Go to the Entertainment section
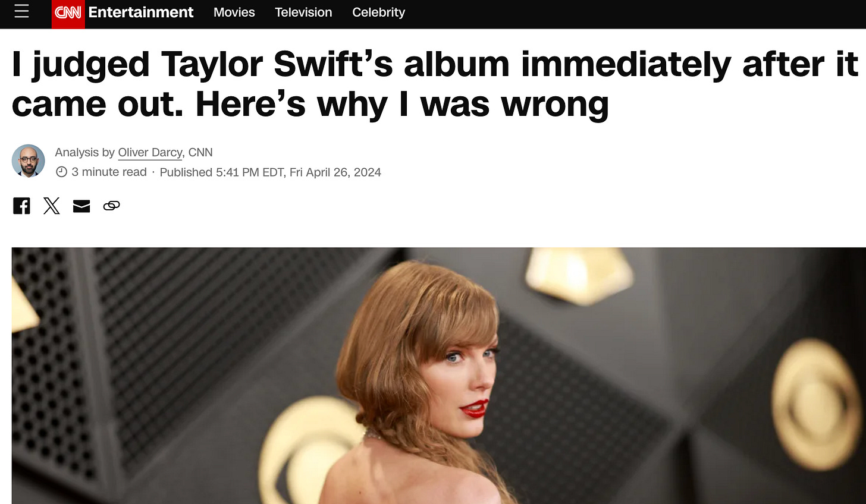The image size is (866, 504). pos(141,12)
